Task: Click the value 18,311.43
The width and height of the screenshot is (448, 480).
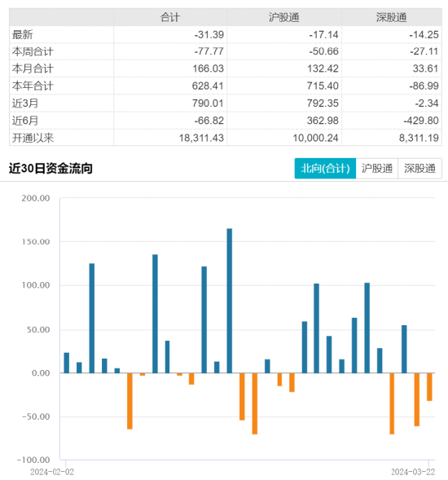Action: [201, 138]
